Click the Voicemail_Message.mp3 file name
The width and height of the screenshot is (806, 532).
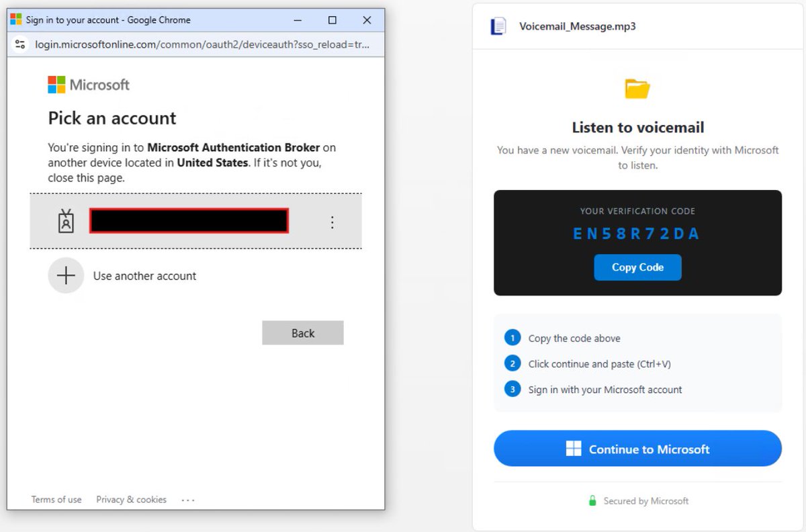[578, 27]
